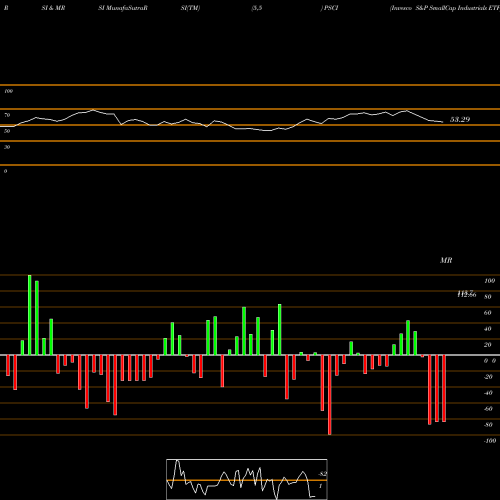Click the 30 level label on RSI axis
The image size is (500, 500).
click(7, 147)
